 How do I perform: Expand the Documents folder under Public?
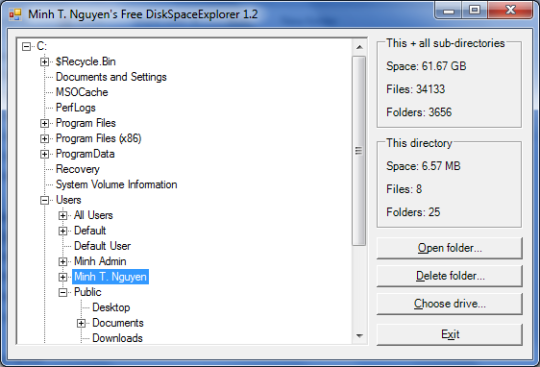pos(81,323)
